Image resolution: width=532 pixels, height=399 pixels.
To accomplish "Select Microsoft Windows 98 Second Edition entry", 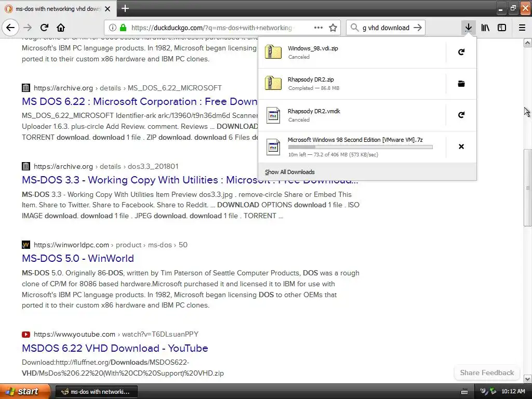I will click(x=352, y=147).
